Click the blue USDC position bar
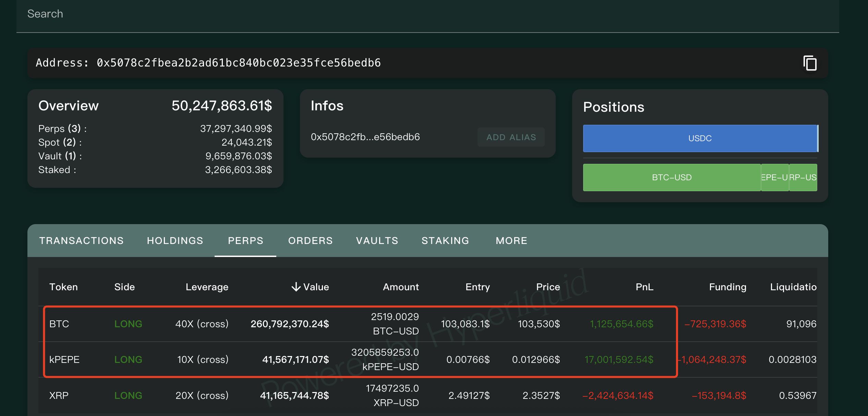This screenshot has width=868, height=416. (700, 138)
